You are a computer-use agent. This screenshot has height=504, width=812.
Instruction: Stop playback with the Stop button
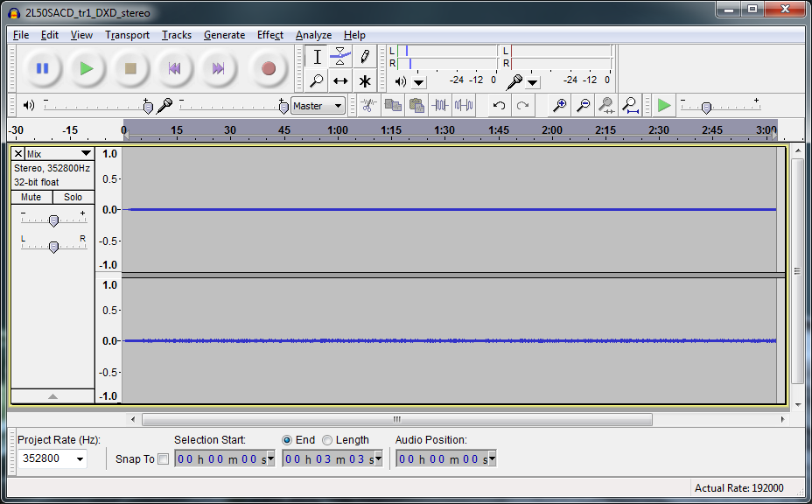click(130, 68)
